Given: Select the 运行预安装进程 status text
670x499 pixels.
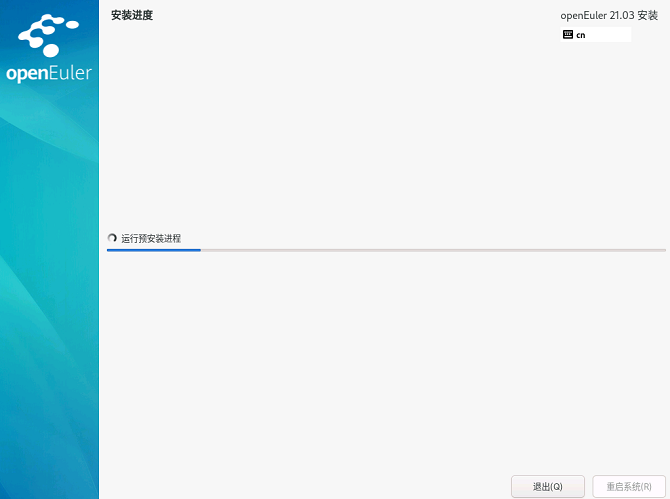Looking at the screenshot, I should point(151,238).
